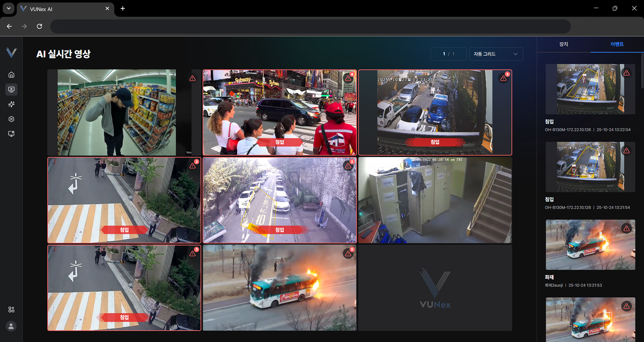Open the browser tab list chevron
Screen dimensions: 644x342
[x=8, y=8]
